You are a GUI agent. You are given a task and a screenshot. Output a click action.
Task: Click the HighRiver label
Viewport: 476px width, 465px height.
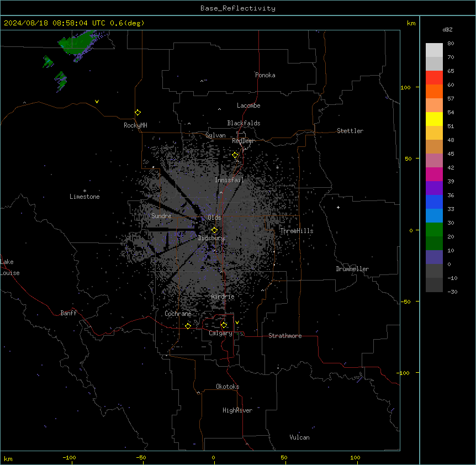point(237,410)
